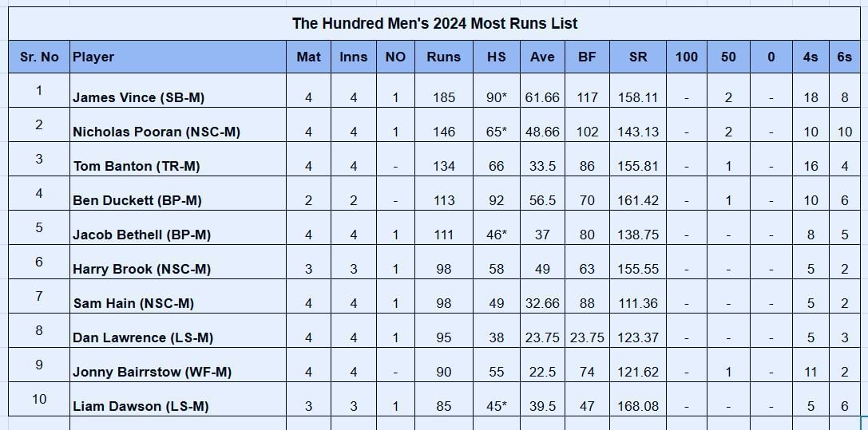Select the 'Sr. No' column header

39,57
